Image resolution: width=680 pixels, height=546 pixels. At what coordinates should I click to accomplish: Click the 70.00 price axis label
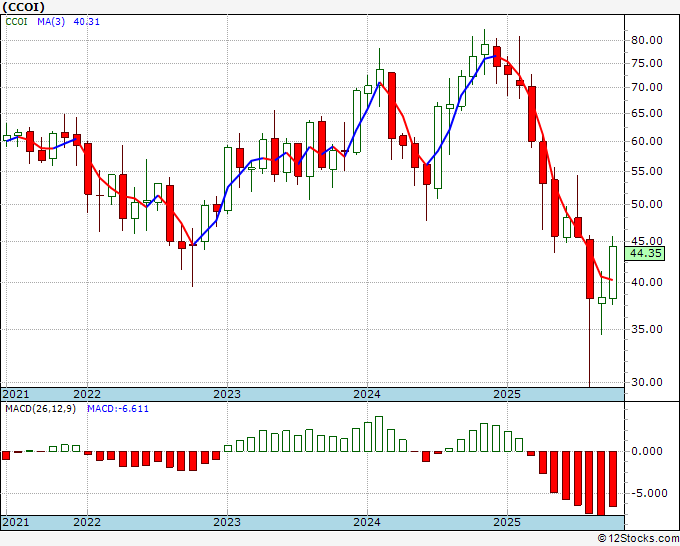647,87
